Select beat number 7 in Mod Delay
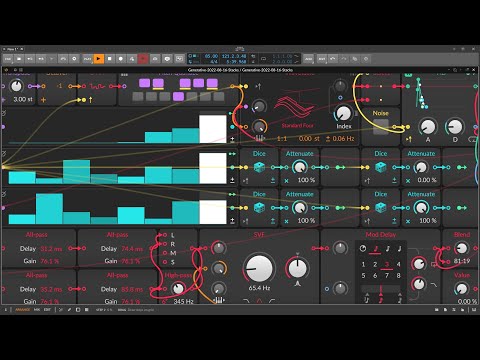Viewport: 480px width, 360px height. [387, 276]
